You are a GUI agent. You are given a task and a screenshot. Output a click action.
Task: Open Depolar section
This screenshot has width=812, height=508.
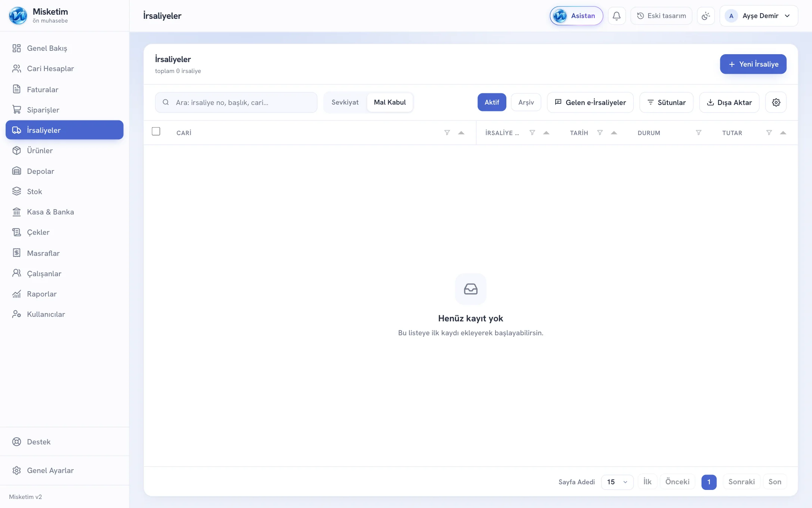point(65,171)
